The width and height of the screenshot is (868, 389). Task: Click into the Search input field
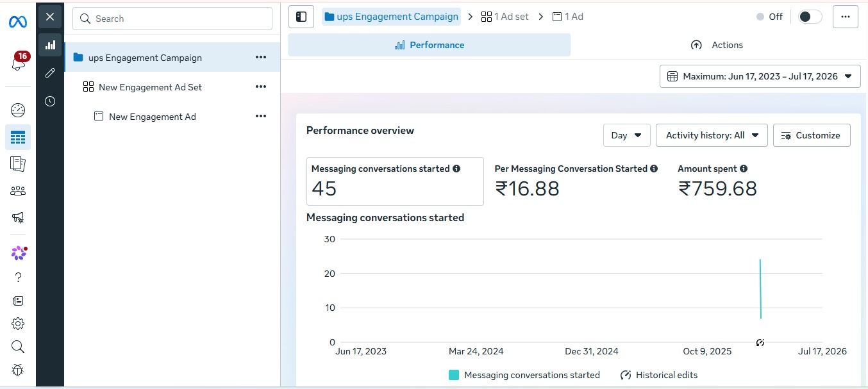pyautogui.click(x=172, y=19)
